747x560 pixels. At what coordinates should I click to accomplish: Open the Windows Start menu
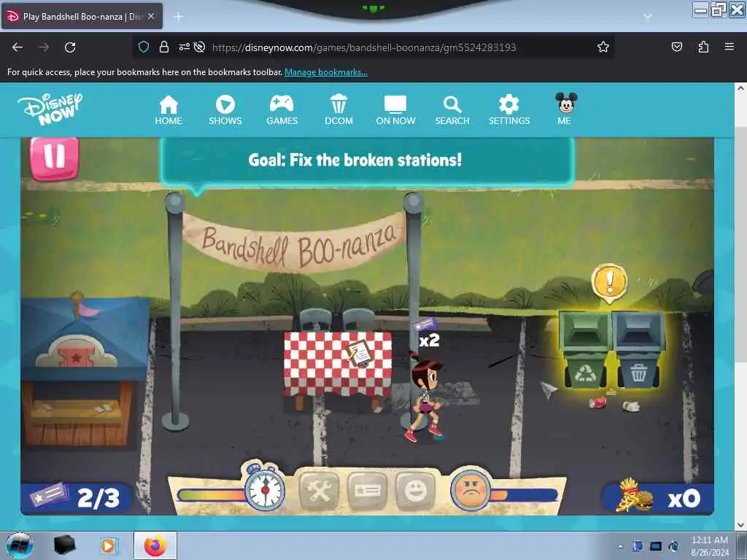pos(20,545)
